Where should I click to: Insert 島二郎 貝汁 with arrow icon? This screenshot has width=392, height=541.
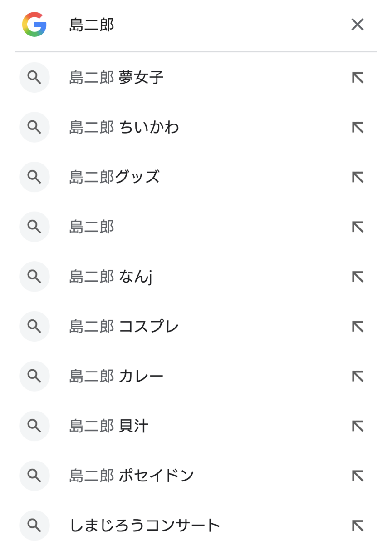point(358,426)
